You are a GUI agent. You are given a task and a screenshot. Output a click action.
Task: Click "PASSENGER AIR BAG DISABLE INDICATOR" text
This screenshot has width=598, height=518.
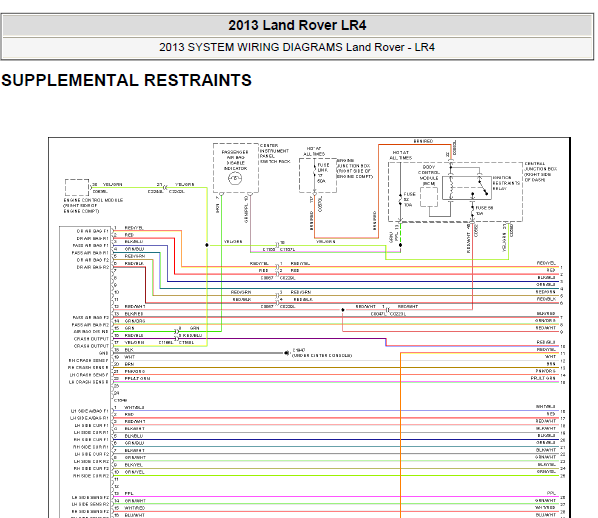[x=235, y=160]
